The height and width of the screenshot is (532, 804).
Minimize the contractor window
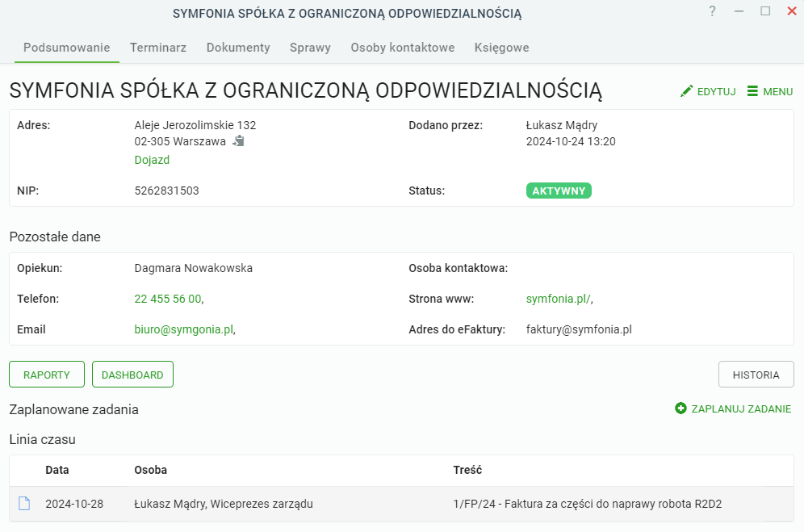[x=739, y=11]
